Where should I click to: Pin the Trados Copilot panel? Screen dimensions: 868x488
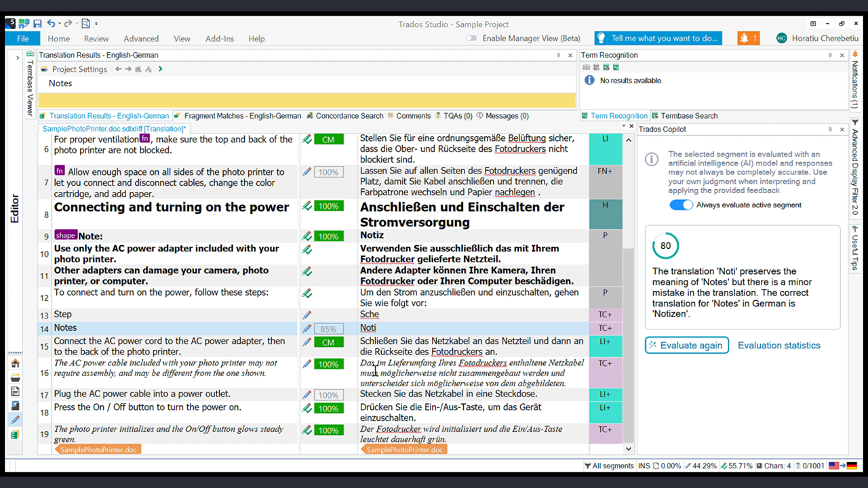pos(829,129)
